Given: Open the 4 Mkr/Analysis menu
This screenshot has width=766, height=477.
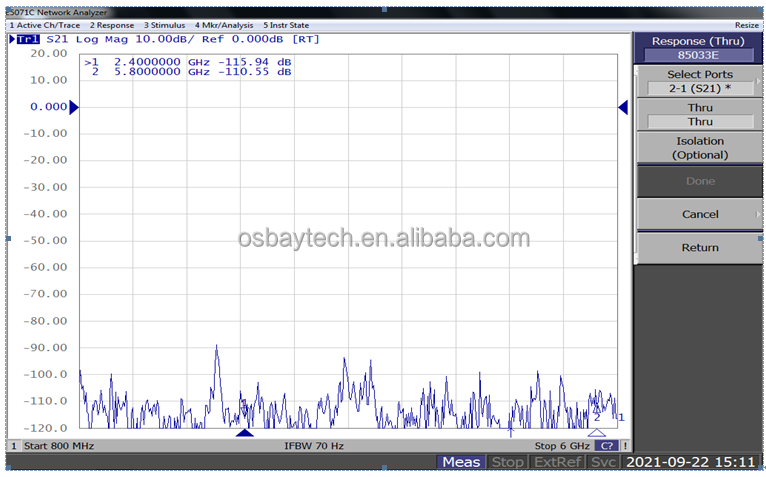Looking at the screenshot, I should pos(224,25).
